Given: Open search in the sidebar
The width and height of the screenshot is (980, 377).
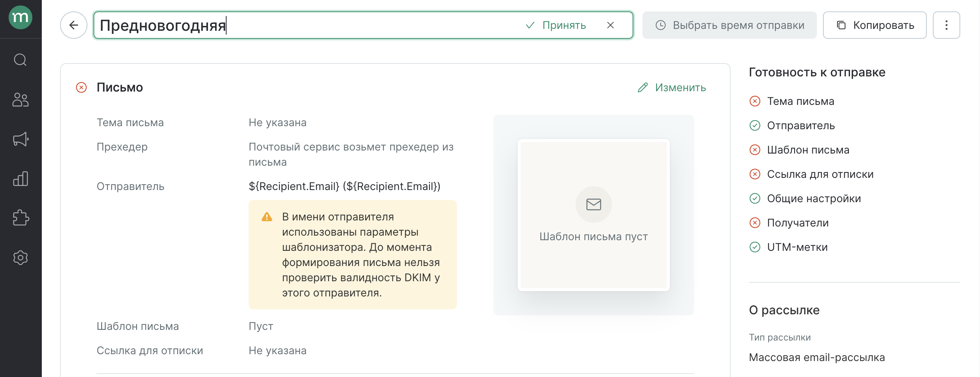Looking at the screenshot, I should (x=21, y=60).
